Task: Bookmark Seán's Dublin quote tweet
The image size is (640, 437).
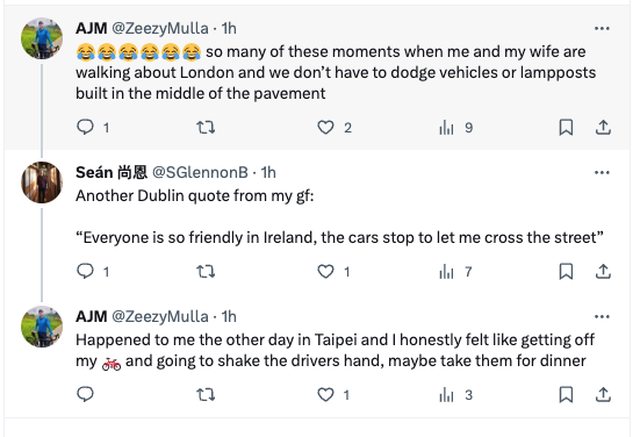Action: tap(565, 271)
